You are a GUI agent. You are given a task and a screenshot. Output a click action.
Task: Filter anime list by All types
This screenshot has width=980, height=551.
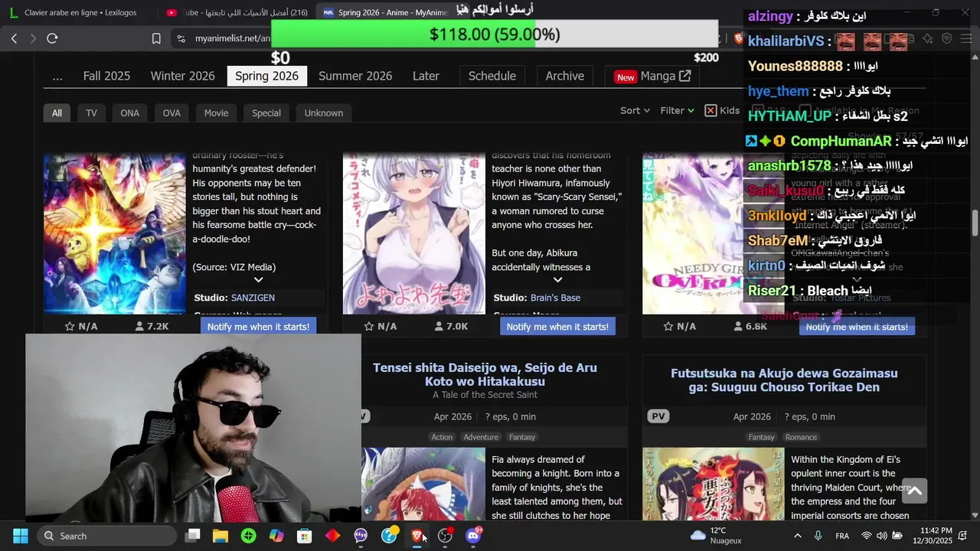coord(57,112)
